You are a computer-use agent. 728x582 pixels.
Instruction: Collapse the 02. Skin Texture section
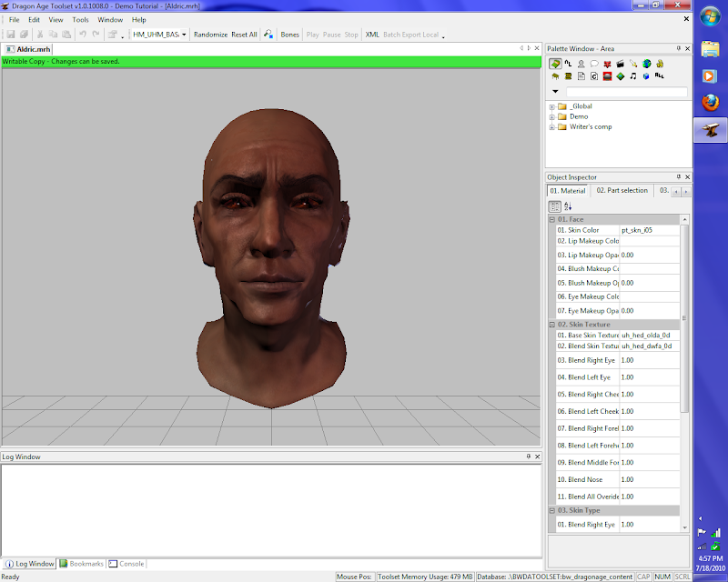coord(551,325)
